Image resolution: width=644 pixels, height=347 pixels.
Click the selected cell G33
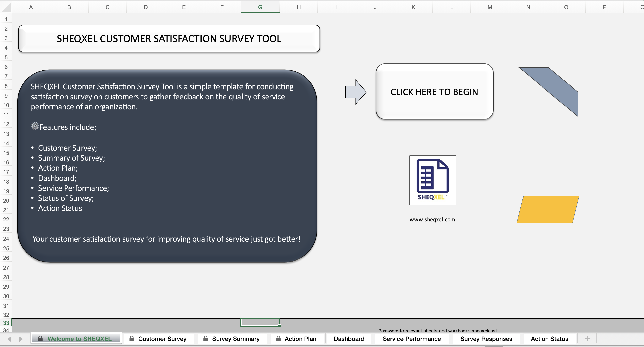coord(260,322)
